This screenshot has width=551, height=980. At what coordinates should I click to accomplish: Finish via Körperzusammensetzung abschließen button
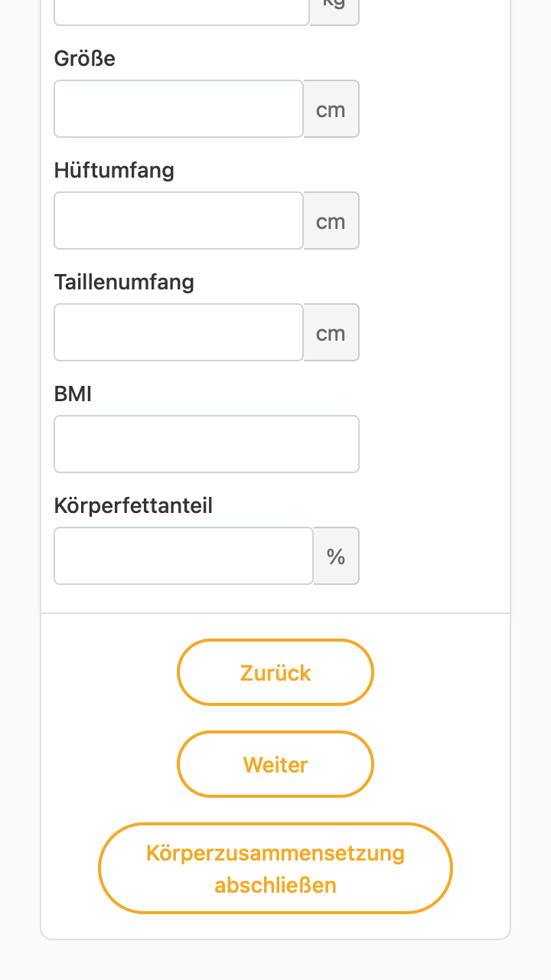click(275, 868)
